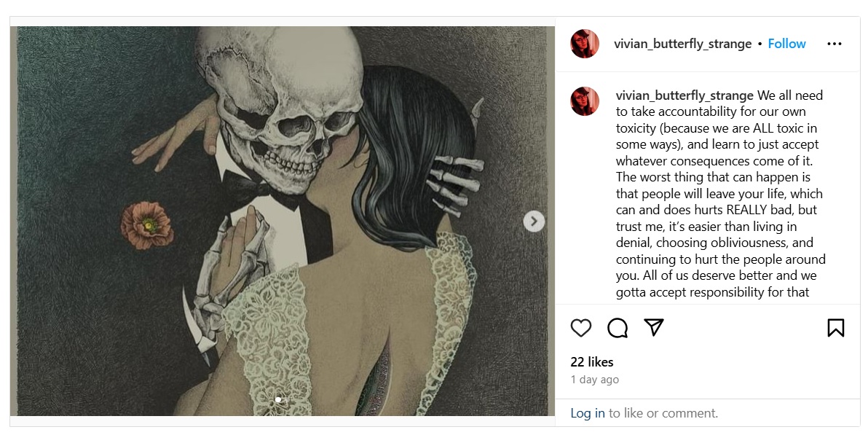Image resolution: width=868 pixels, height=435 pixels.
Task: Follow vivian_butterfly_strange
Action: pyautogui.click(x=786, y=44)
